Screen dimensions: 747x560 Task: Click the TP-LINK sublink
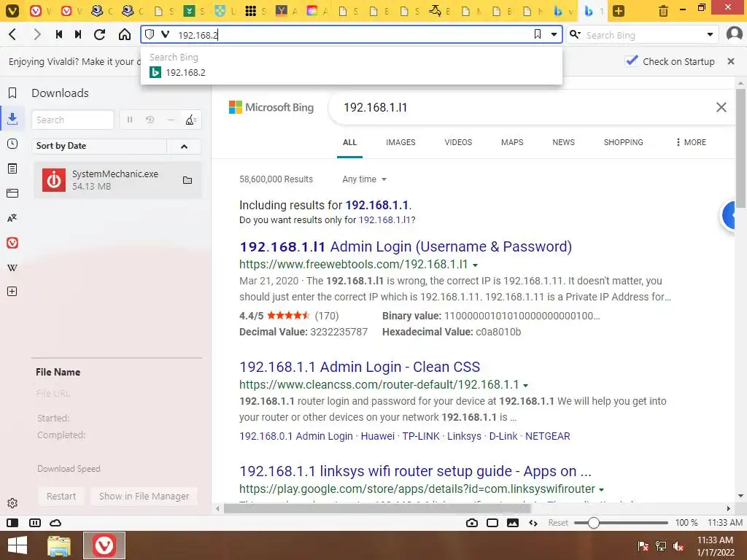(421, 436)
